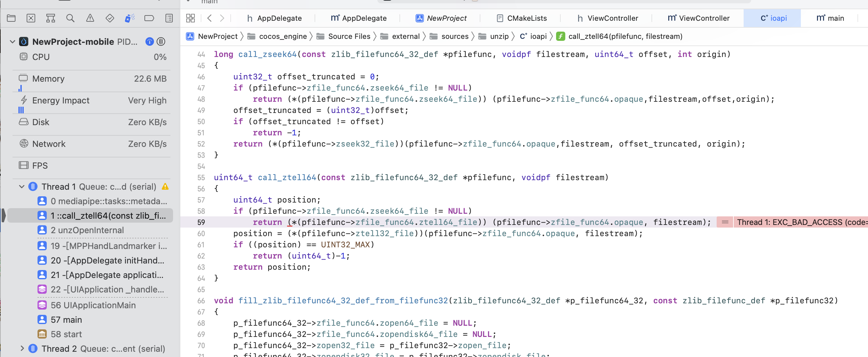Open the Report navigator icon

pyautogui.click(x=169, y=18)
